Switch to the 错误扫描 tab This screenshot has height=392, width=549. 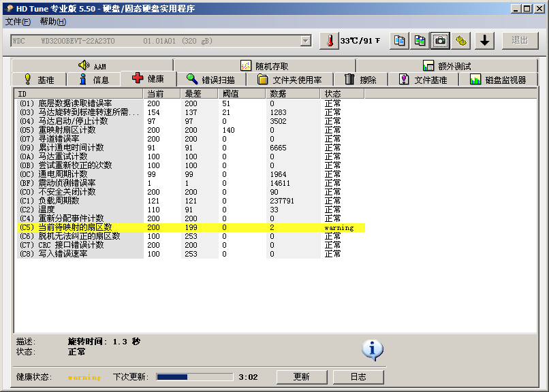(x=211, y=80)
